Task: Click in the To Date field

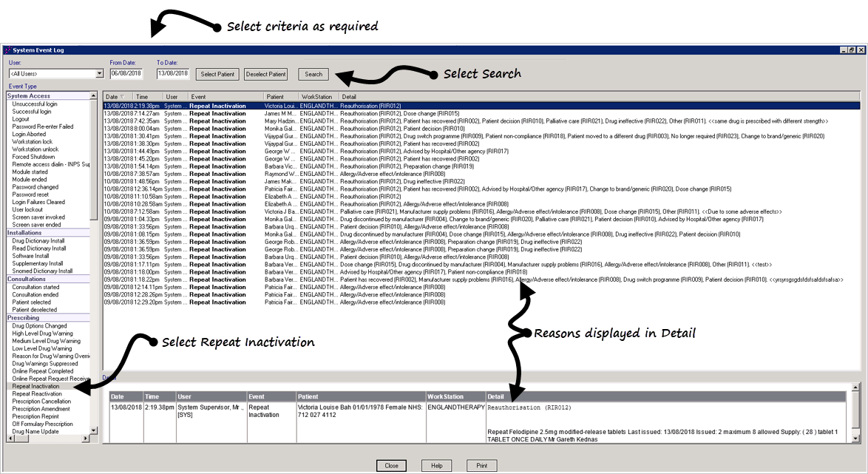Action: (172, 74)
